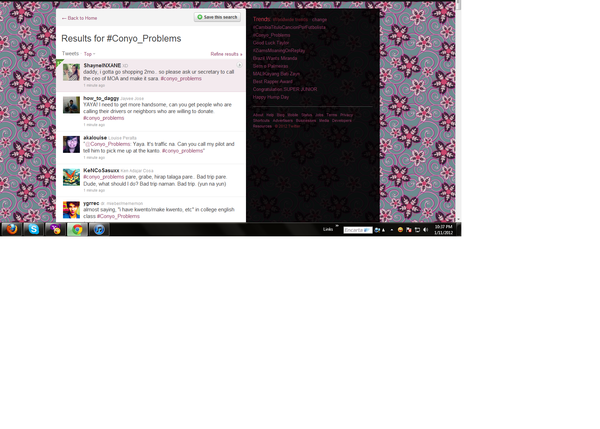The width and height of the screenshot is (600, 429).
Task: Open Best Rapper Award trend
Action: pyautogui.click(x=272, y=82)
